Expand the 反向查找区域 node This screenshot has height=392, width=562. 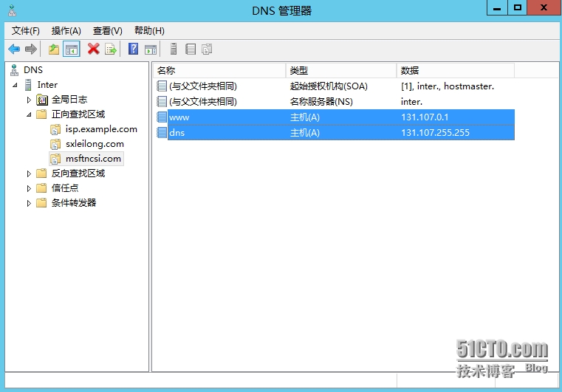point(29,173)
